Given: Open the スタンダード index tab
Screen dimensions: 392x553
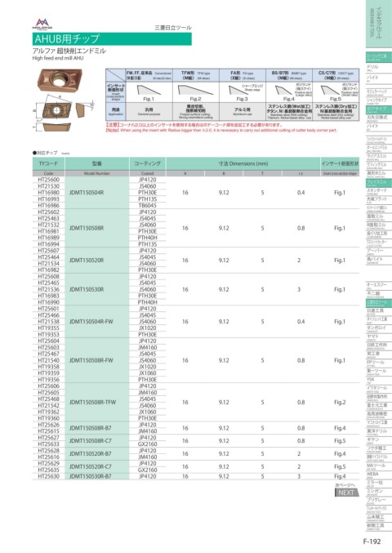Looking at the screenshot, I should [378, 191].
